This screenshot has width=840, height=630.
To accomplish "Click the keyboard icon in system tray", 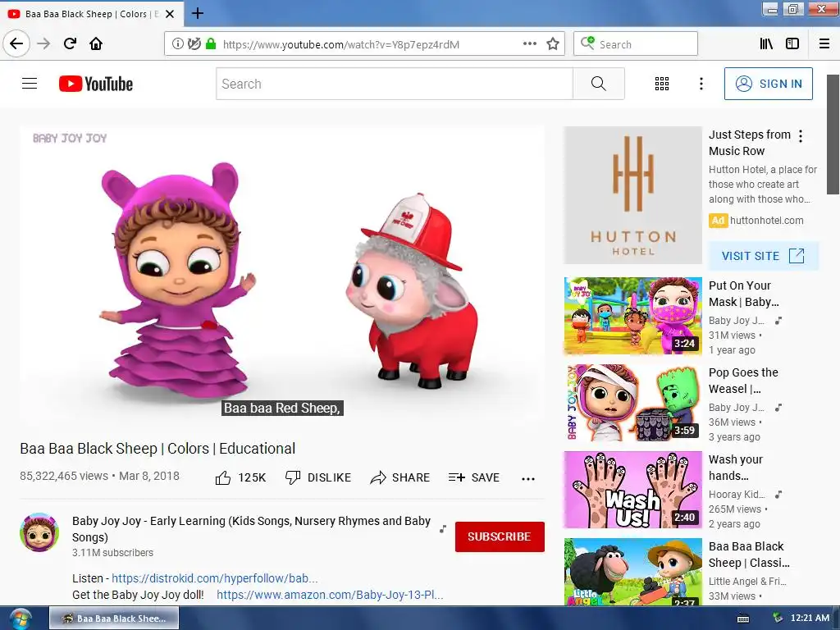I will (x=743, y=619).
